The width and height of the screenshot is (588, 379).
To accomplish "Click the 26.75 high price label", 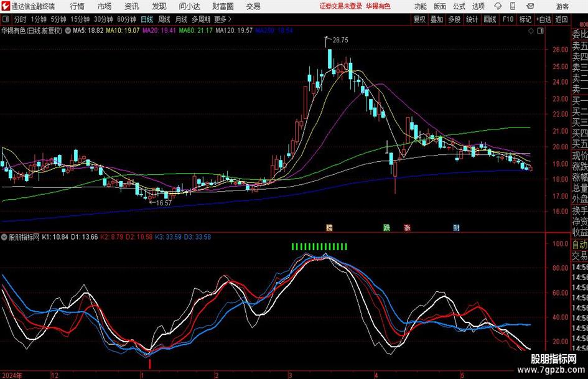I will (x=340, y=40).
